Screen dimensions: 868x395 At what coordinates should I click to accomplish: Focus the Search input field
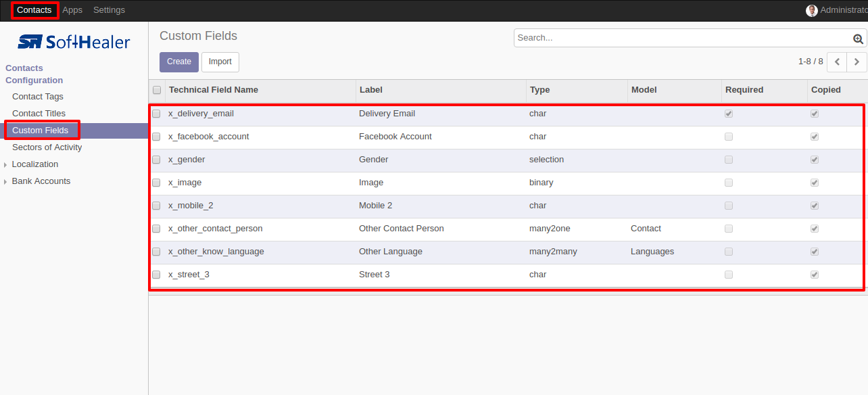(x=683, y=38)
